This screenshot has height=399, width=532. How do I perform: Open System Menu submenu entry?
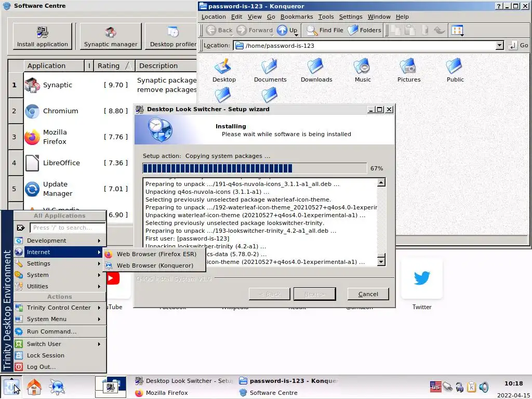[x=60, y=320]
